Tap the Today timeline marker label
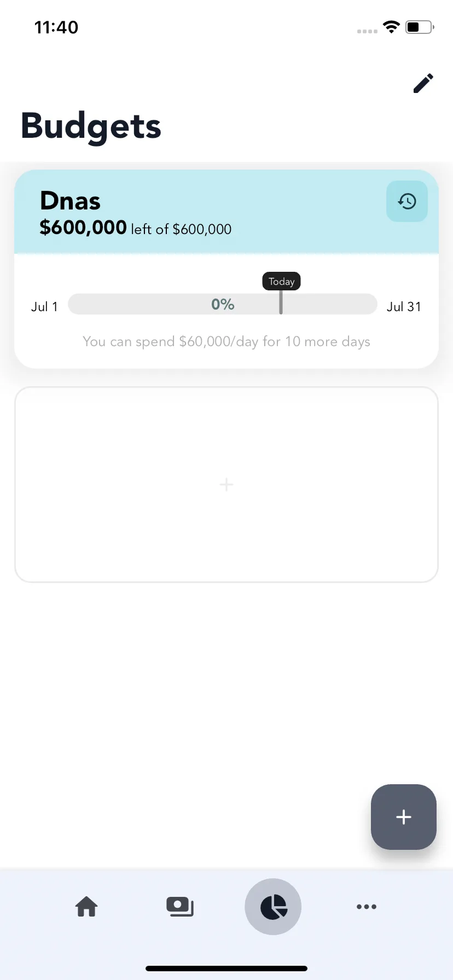453x980 pixels. pyautogui.click(x=281, y=281)
